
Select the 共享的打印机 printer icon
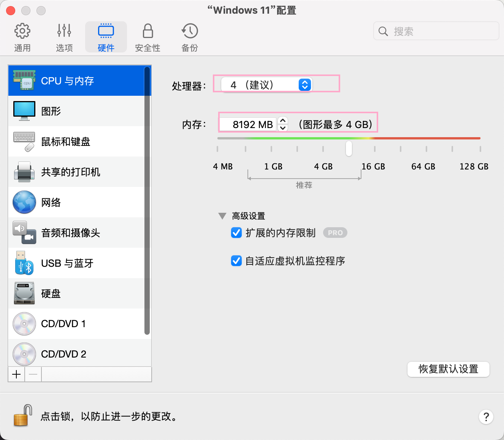[x=24, y=172]
